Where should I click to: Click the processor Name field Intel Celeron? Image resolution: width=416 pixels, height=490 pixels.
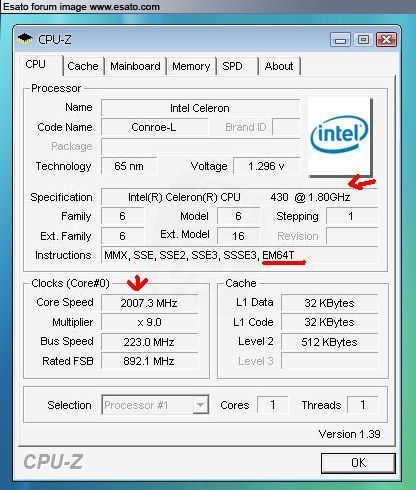(200, 108)
